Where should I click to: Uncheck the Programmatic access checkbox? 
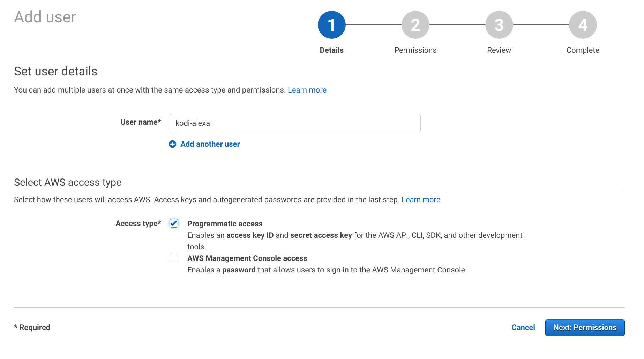click(174, 223)
